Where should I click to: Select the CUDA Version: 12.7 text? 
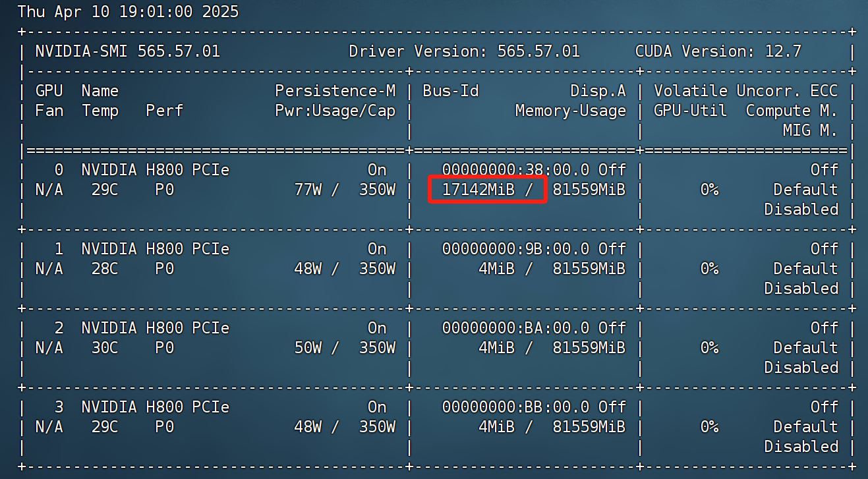click(718, 51)
